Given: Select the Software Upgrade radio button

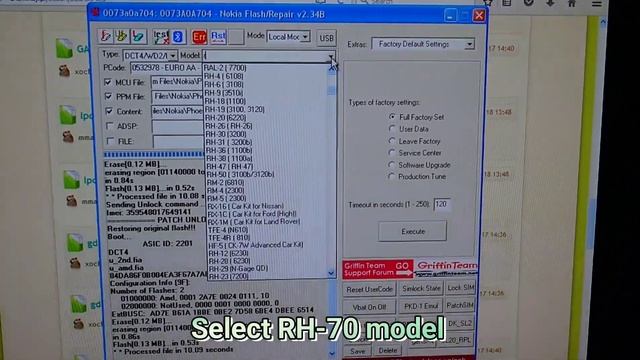Looking at the screenshot, I should click(x=392, y=165).
